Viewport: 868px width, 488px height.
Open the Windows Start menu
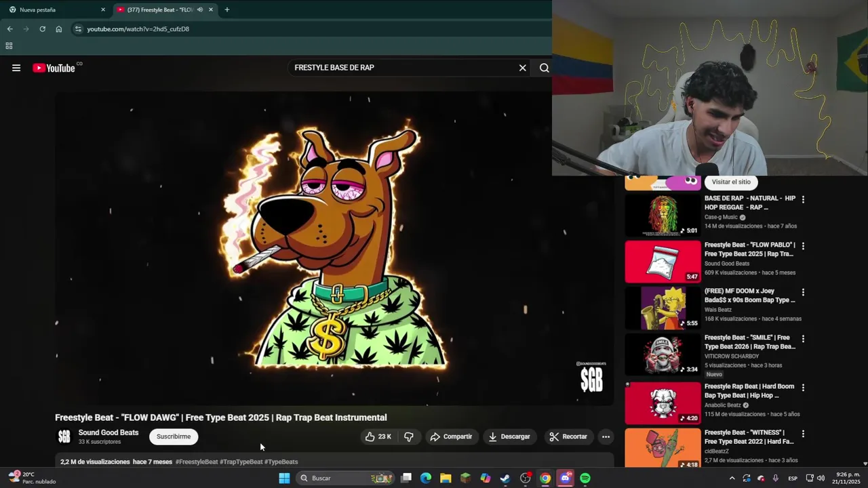[284, 479]
